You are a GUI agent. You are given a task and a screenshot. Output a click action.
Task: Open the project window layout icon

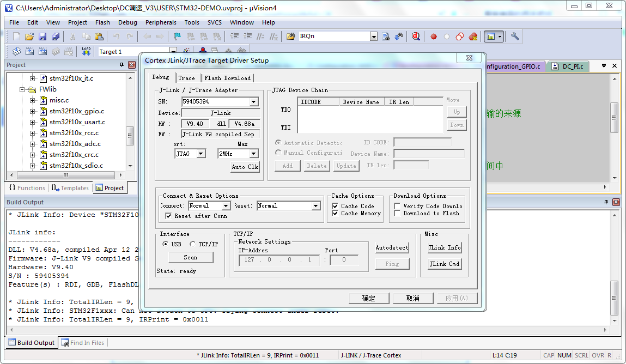[x=491, y=37]
